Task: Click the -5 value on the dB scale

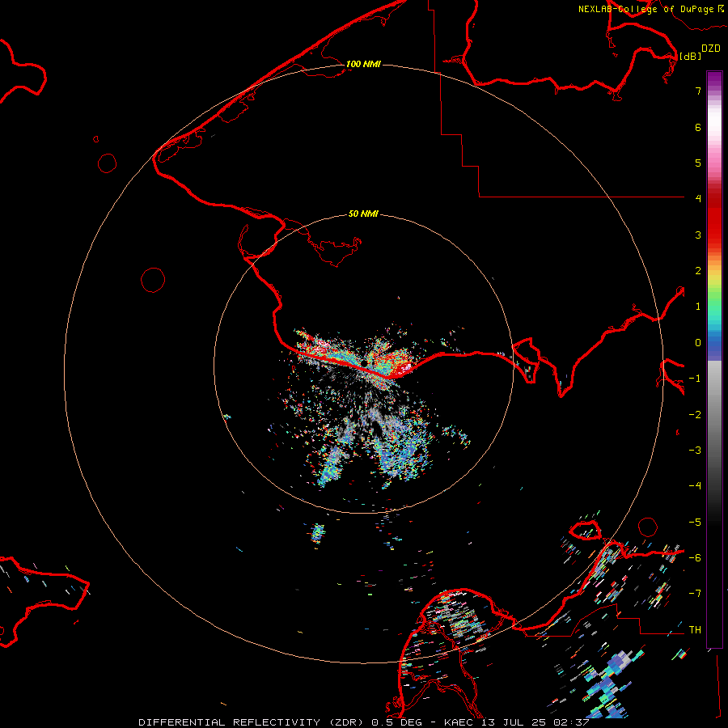Action: tap(695, 523)
